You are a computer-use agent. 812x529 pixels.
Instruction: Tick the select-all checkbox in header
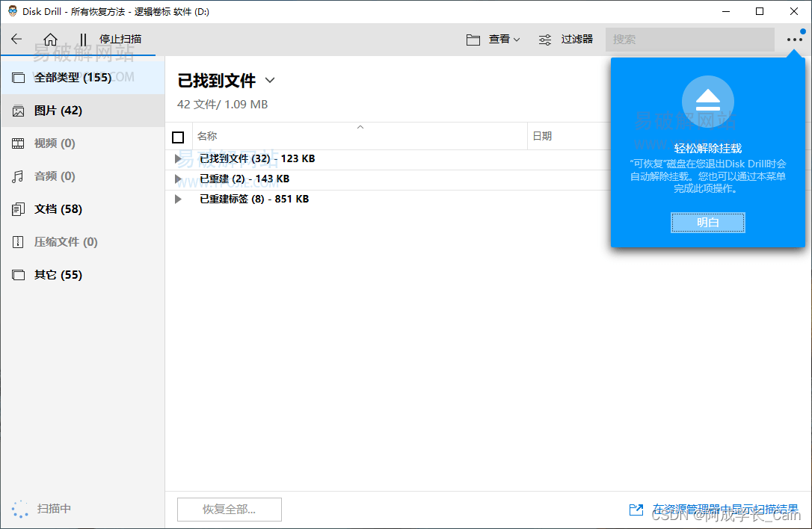point(178,137)
